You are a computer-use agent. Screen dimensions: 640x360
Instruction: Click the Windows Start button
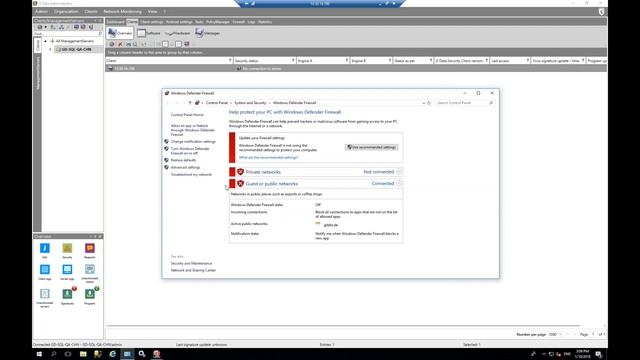39,354
